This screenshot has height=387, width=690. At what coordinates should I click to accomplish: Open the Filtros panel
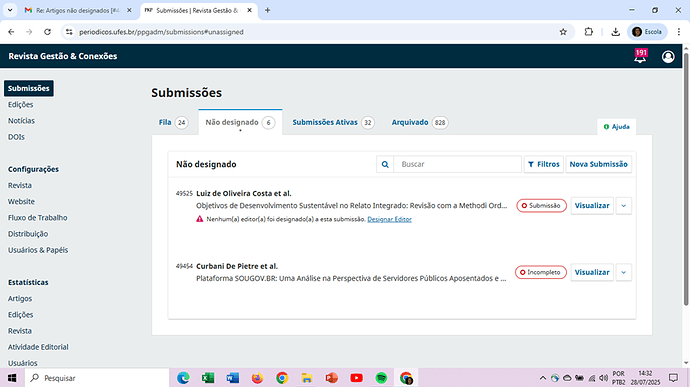coord(543,164)
